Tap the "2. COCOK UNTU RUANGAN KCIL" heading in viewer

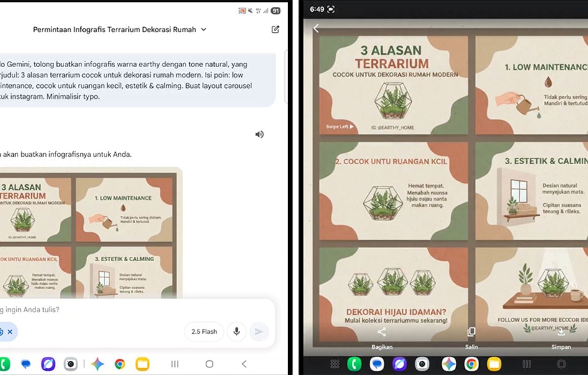coord(391,161)
